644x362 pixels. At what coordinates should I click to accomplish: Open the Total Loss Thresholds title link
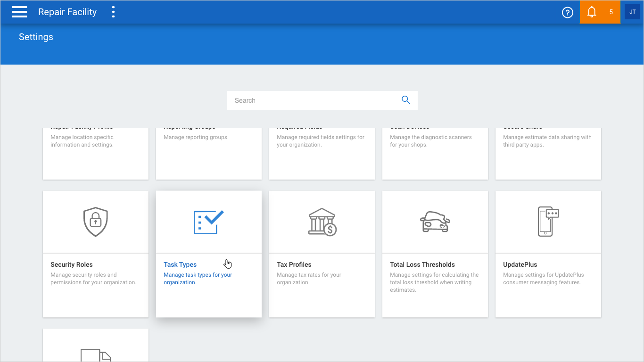click(x=422, y=264)
